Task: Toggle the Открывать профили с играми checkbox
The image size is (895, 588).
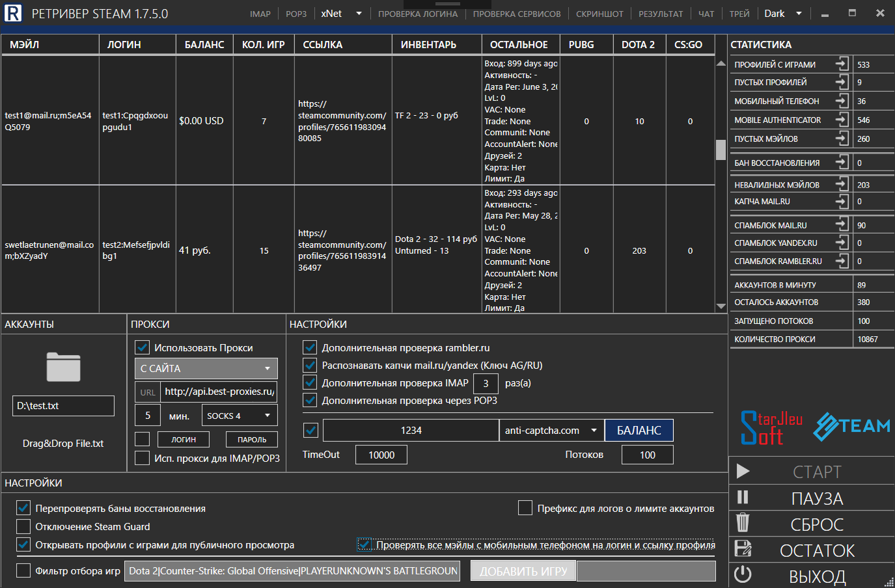Action: point(23,544)
